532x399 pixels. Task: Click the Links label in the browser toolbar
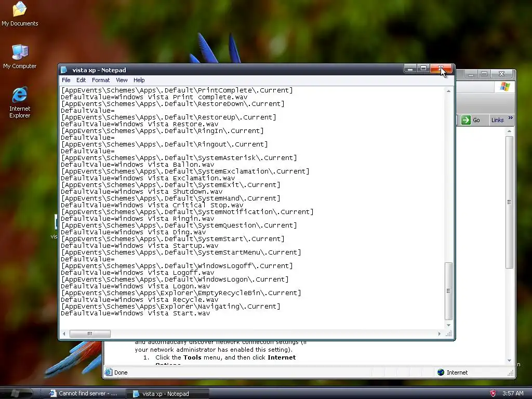point(497,120)
